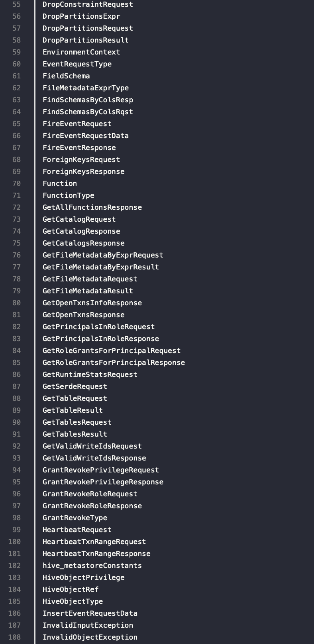
Task: Click the GrantRevokeType entry
Action: (x=75, y=518)
